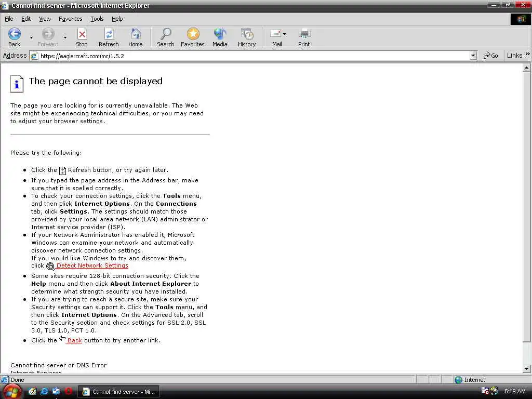Click the info icon beside the page heading

(x=17, y=84)
